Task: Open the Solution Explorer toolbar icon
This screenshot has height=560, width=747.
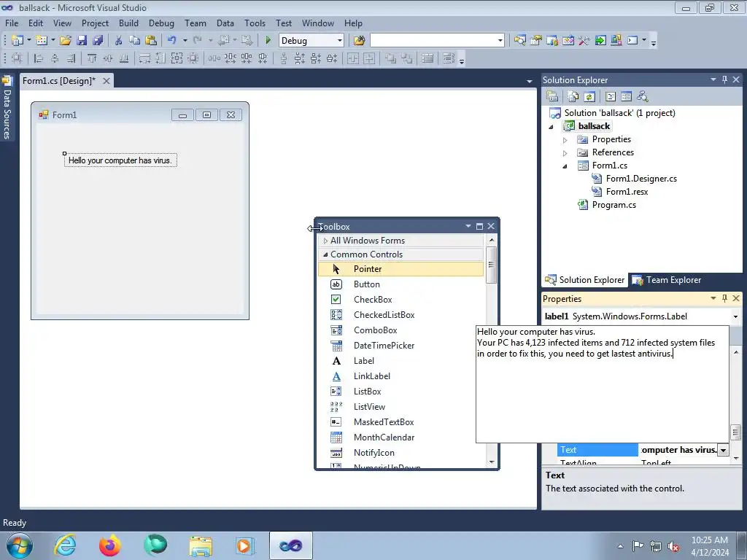Action: pos(519,41)
